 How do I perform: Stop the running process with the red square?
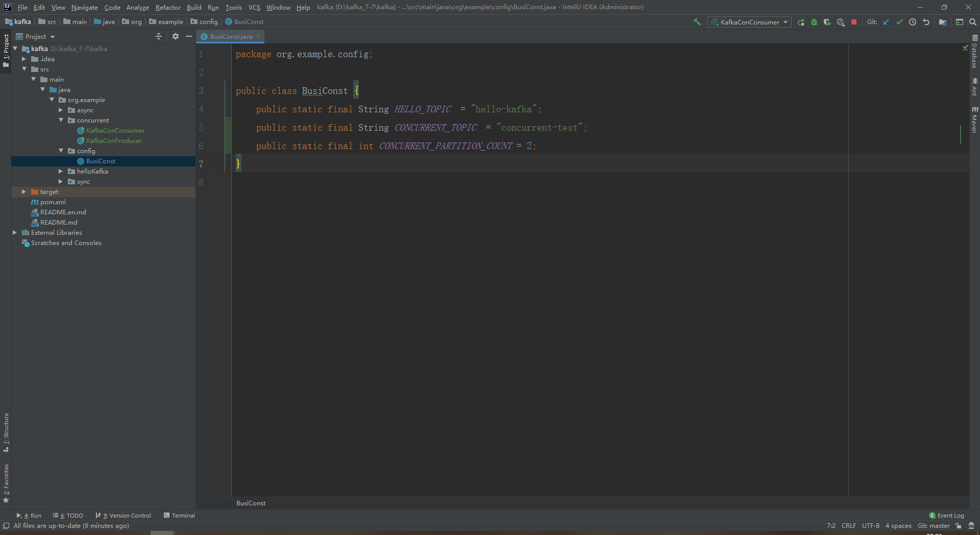click(x=854, y=22)
